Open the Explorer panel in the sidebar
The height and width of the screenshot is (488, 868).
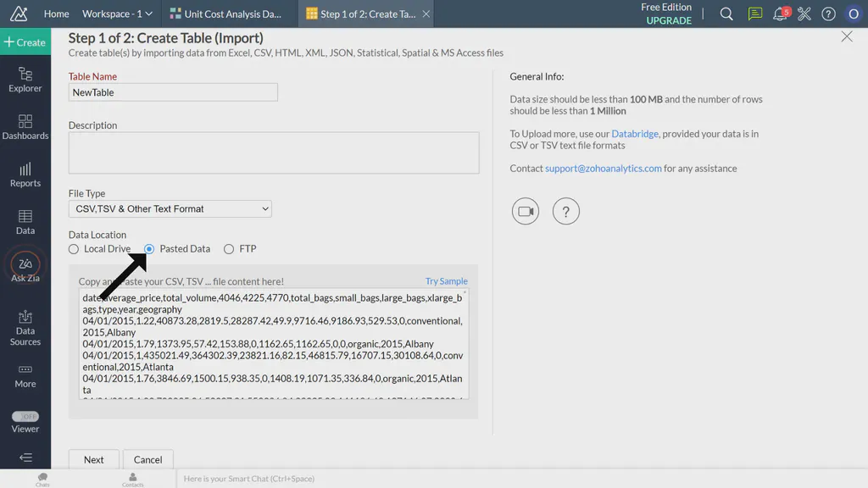tap(25, 80)
